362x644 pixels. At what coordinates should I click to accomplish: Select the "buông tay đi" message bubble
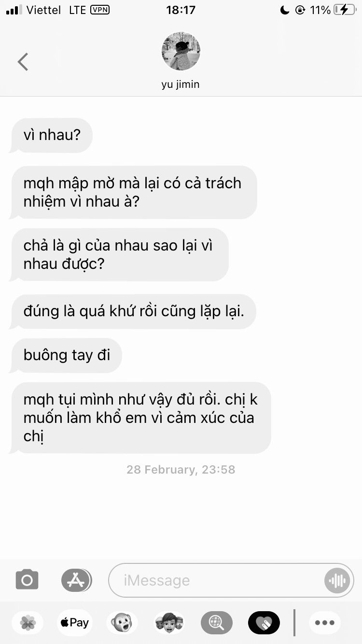(x=66, y=355)
